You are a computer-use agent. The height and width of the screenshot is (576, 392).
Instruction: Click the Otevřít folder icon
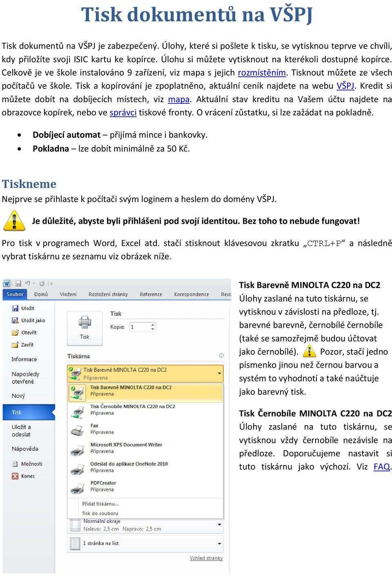(x=16, y=333)
